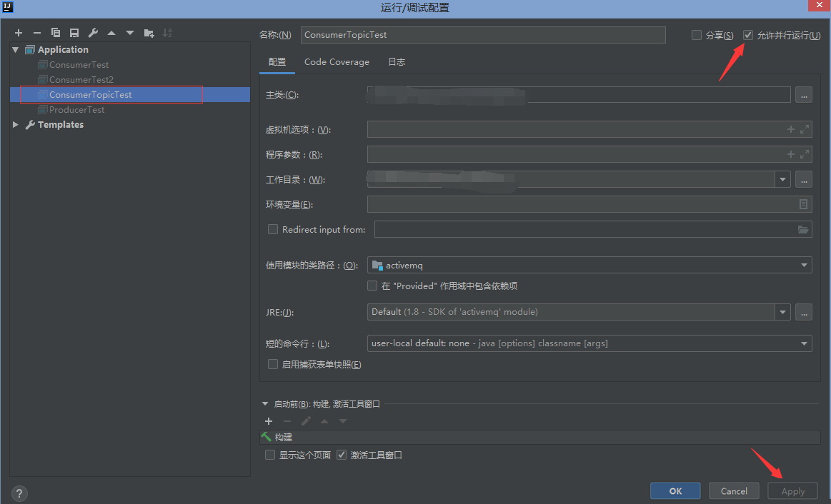Viewport: 831px width, 504px height.
Task: Click the create new folder icon
Action: point(149,33)
